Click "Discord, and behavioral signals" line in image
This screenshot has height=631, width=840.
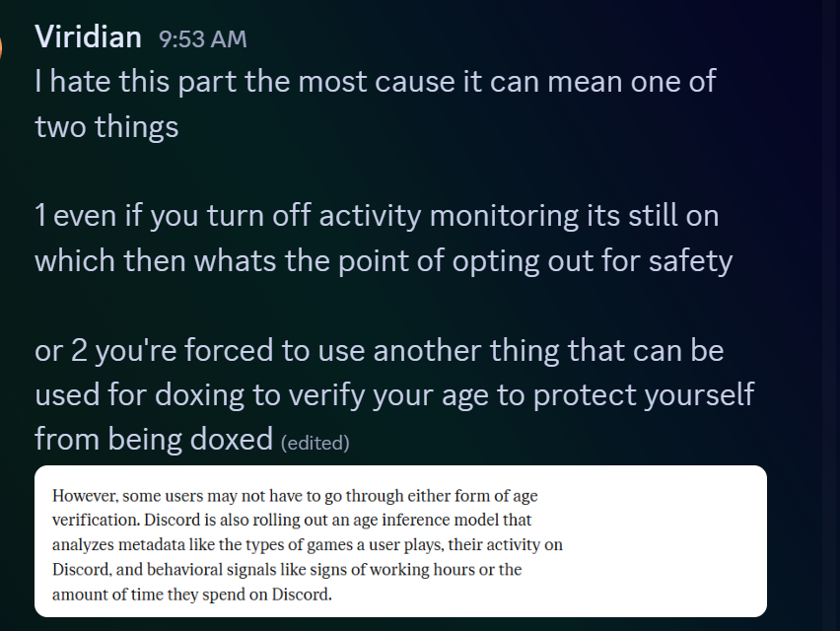(287, 570)
